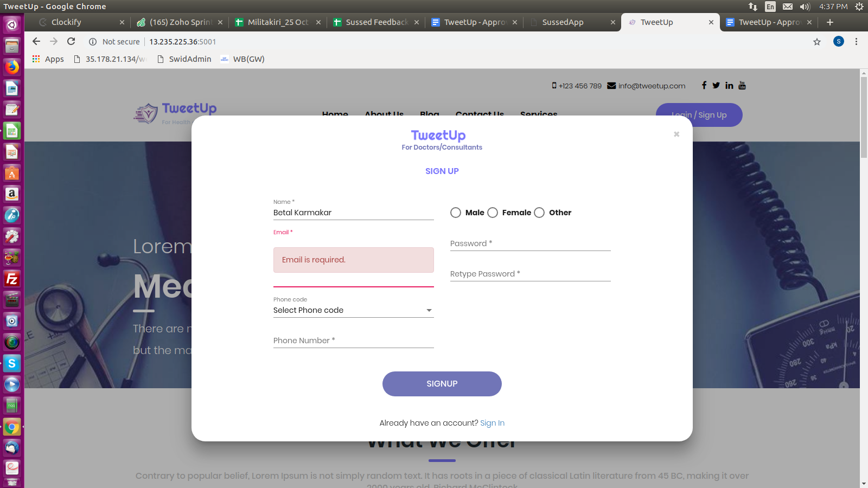Select the Female radio button
Viewport: 868px width, 488px height.
click(493, 213)
